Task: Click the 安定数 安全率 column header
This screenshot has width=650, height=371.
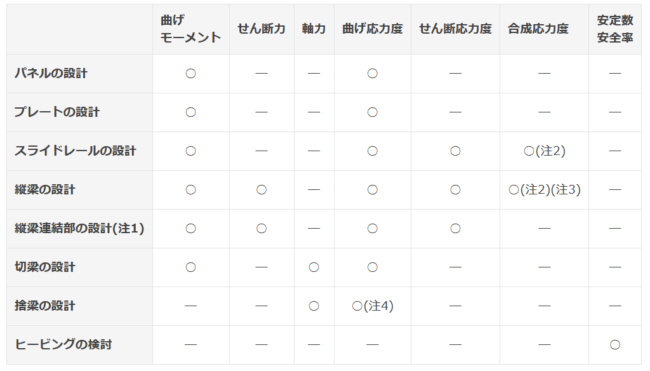Action: pyautogui.click(x=615, y=29)
